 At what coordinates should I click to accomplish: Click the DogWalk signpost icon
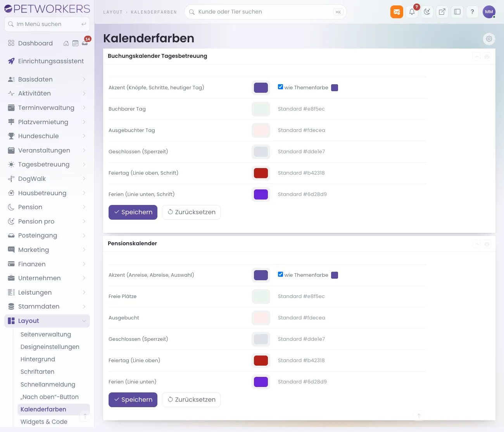pyautogui.click(x=11, y=179)
